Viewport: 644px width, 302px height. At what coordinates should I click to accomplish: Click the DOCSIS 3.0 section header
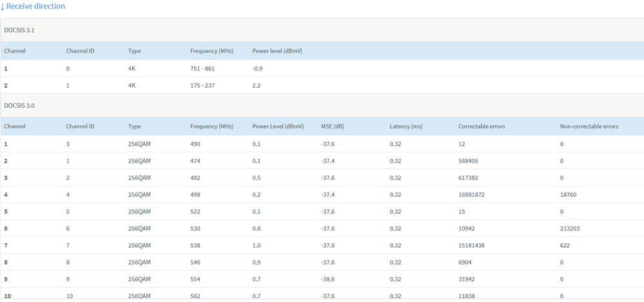(322, 106)
